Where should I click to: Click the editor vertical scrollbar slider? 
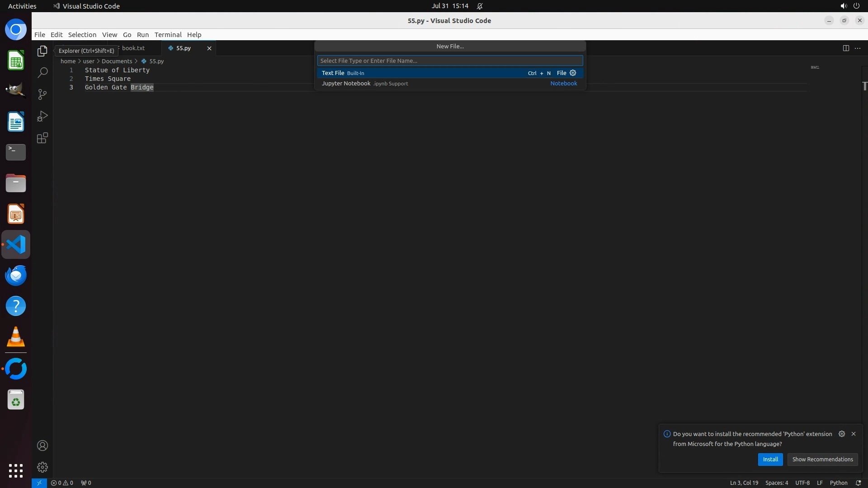[x=864, y=86]
